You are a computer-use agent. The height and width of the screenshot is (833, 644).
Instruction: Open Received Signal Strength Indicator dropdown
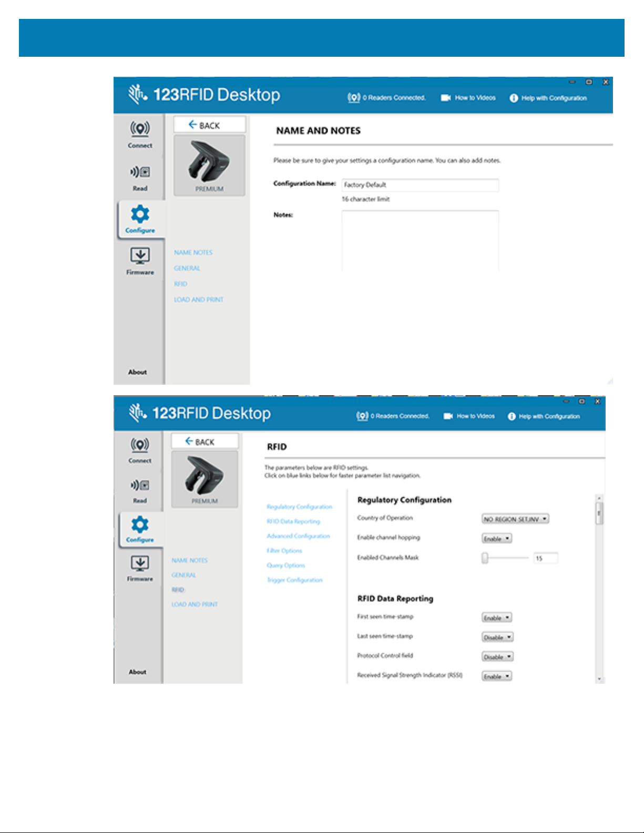497,677
